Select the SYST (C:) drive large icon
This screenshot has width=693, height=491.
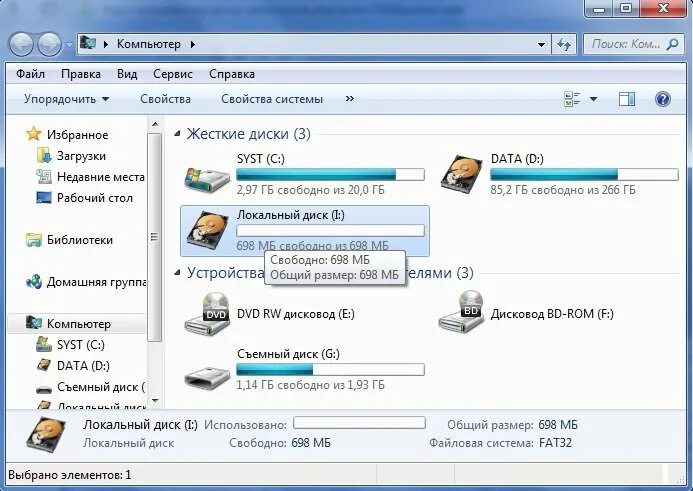point(207,179)
